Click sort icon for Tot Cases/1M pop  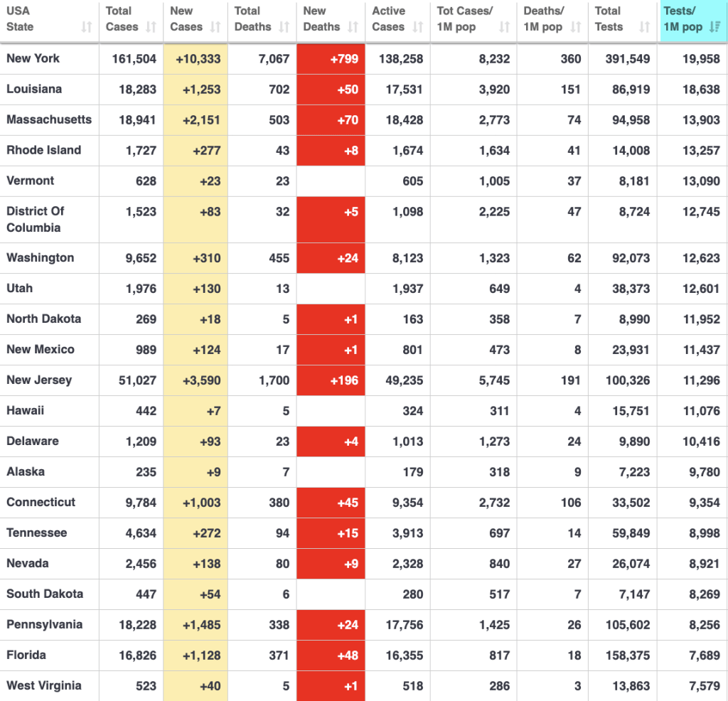pos(505,27)
